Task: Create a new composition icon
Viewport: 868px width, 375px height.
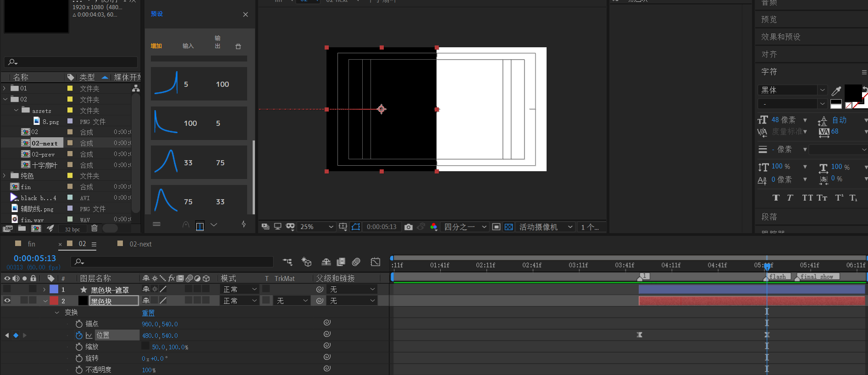Action: click(36, 228)
